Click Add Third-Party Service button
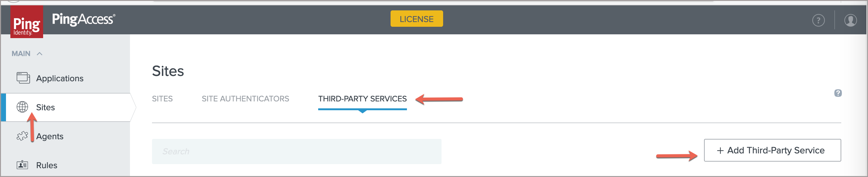 [x=772, y=150]
